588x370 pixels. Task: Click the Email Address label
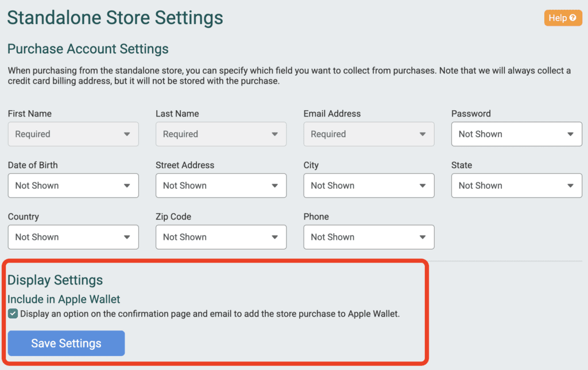[x=332, y=114]
